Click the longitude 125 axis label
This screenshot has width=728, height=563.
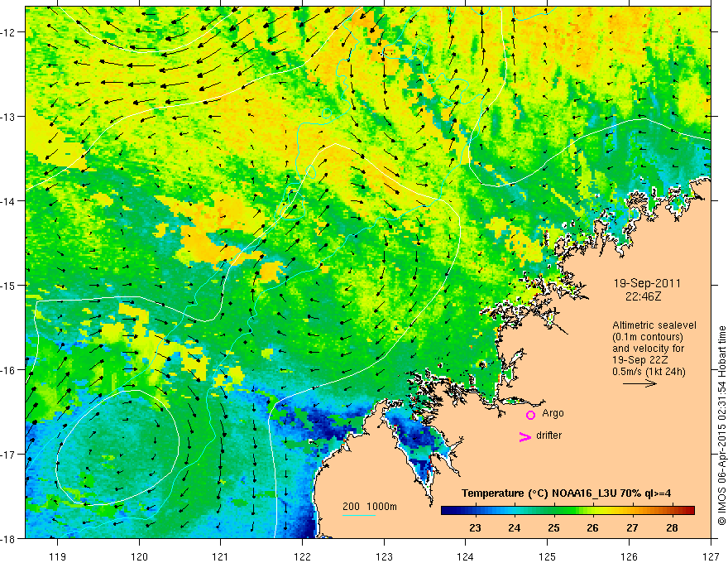[x=548, y=556]
